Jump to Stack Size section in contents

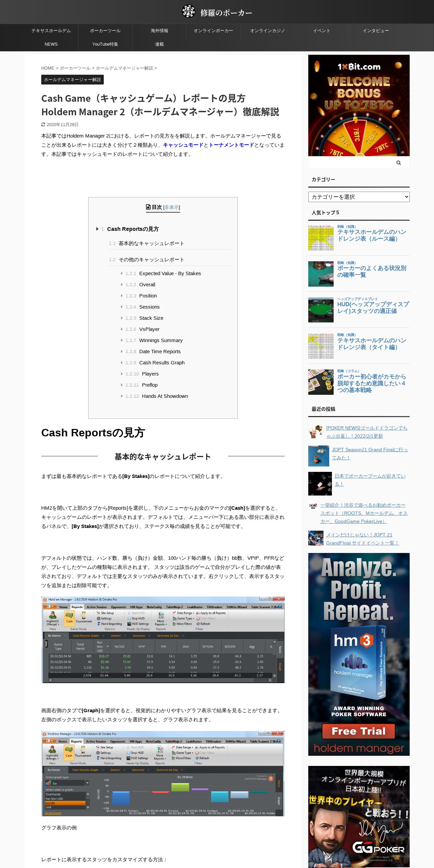[x=151, y=318]
